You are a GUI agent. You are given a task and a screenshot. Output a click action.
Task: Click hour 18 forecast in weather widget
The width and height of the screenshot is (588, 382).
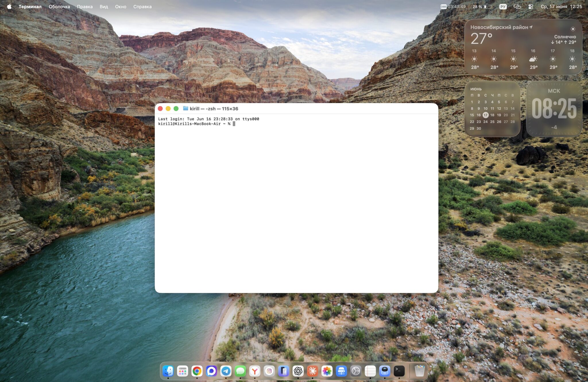[572, 59]
